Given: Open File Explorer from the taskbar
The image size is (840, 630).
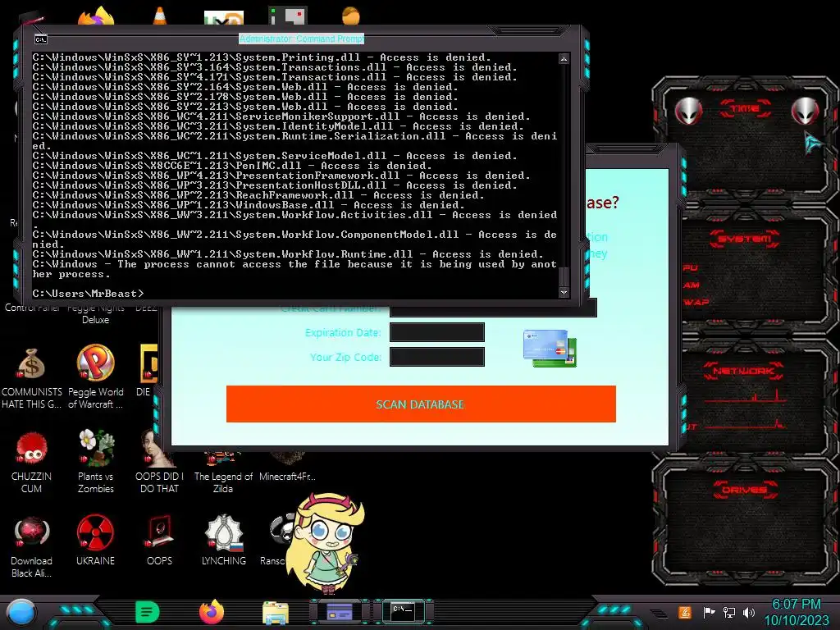Looking at the screenshot, I should click(276, 613).
